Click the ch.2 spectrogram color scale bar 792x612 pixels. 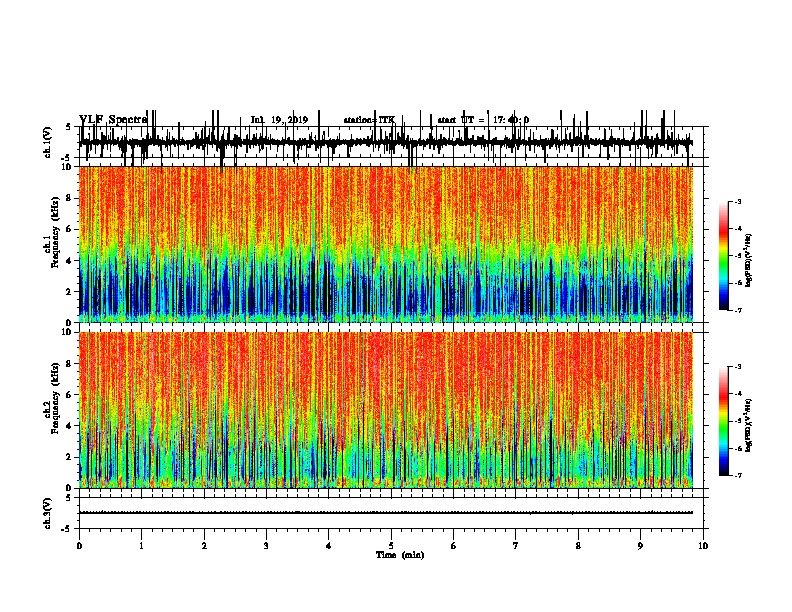724,421
